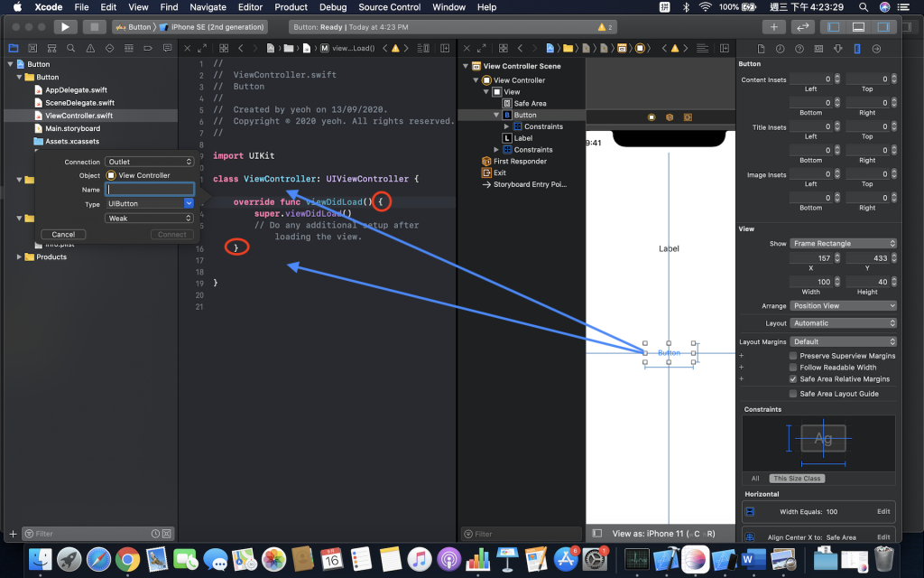Focus the outlet Name text field

(x=150, y=190)
